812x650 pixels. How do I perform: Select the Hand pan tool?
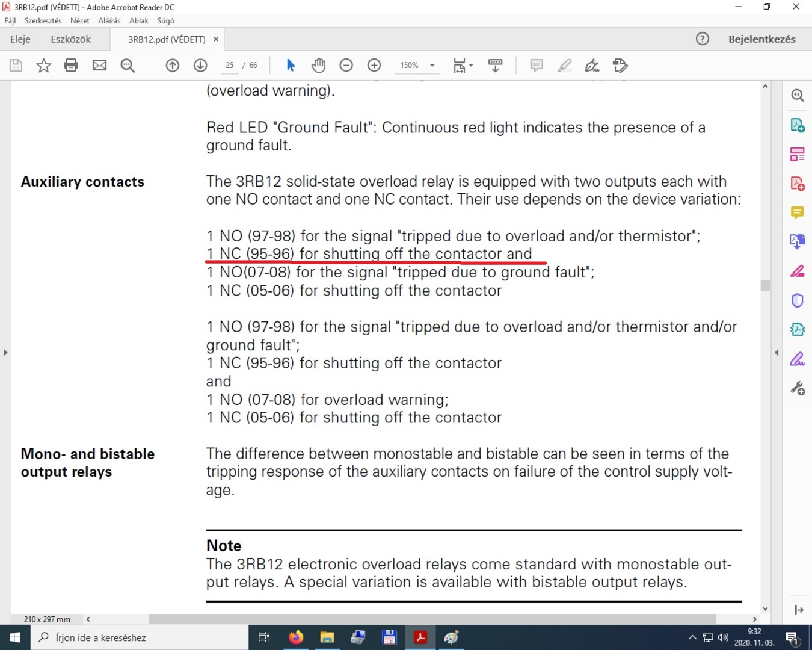[318, 66]
